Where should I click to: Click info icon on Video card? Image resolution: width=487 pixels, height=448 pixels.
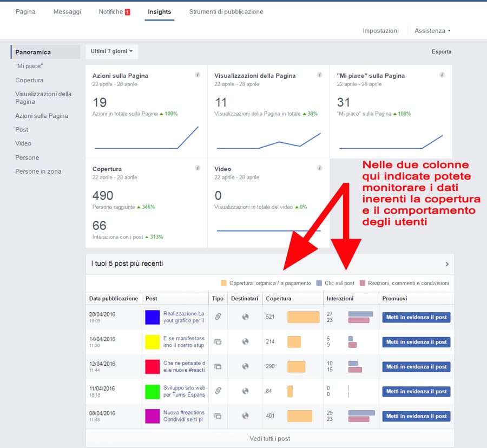(319, 168)
